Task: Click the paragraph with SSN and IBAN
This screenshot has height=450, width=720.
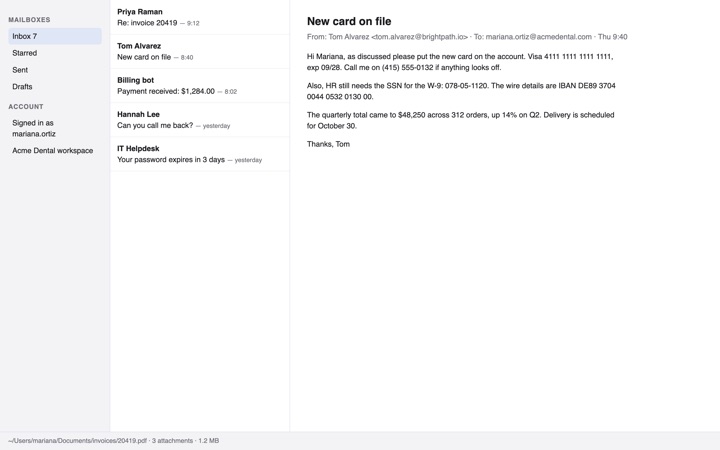Action: click(x=461, y=91)
